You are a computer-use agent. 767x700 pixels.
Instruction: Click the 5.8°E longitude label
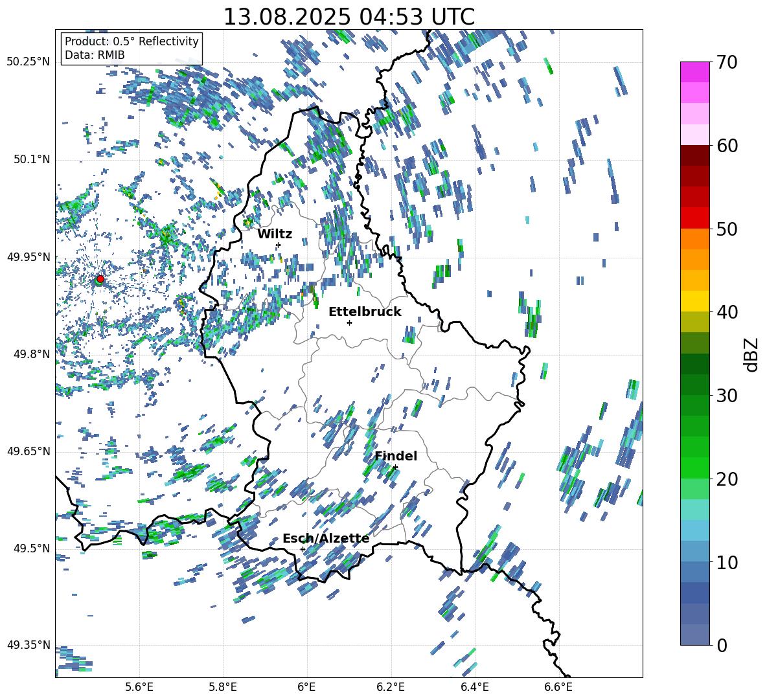tap(223, 687)
